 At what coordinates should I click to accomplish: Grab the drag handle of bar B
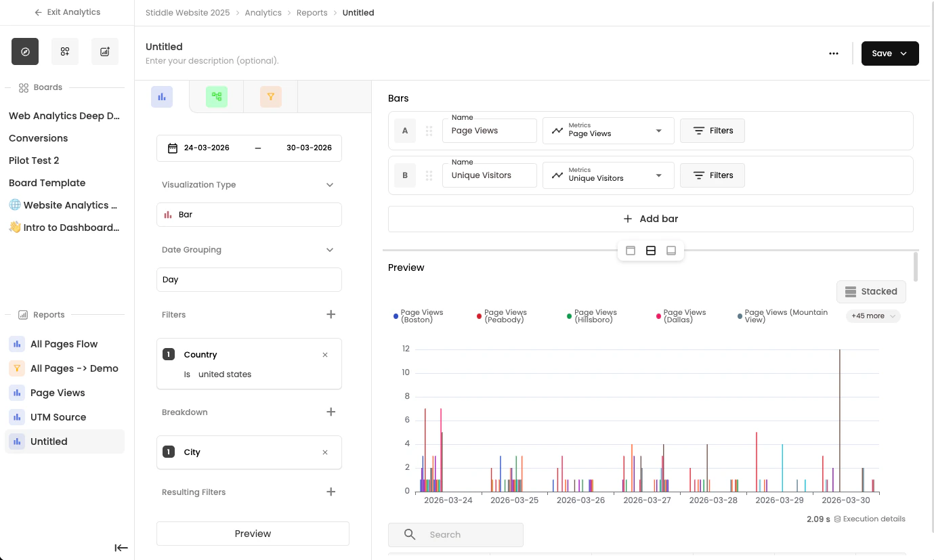(x=429, y=175)
